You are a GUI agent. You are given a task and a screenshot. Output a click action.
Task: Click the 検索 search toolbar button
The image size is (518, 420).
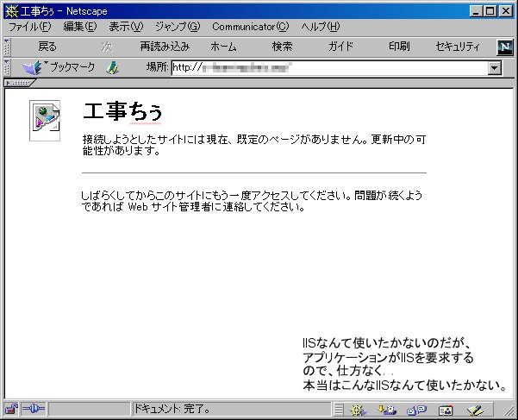coord(282,47)
